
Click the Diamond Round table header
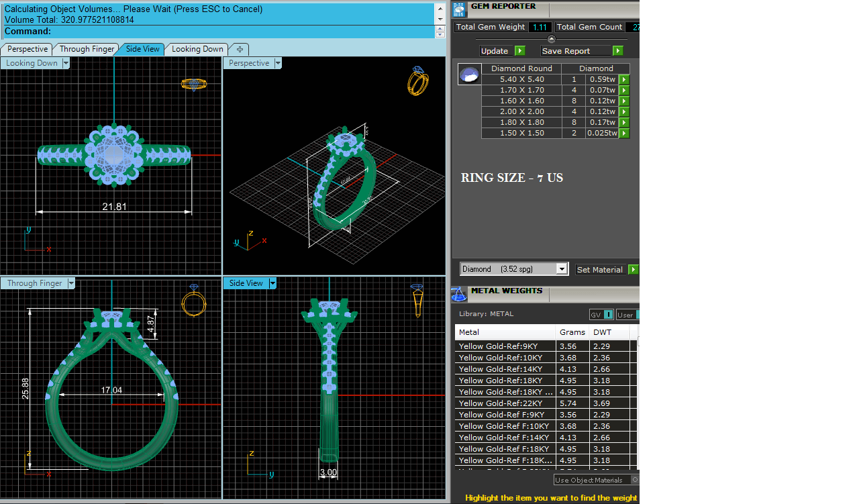[x=521, y=68]
